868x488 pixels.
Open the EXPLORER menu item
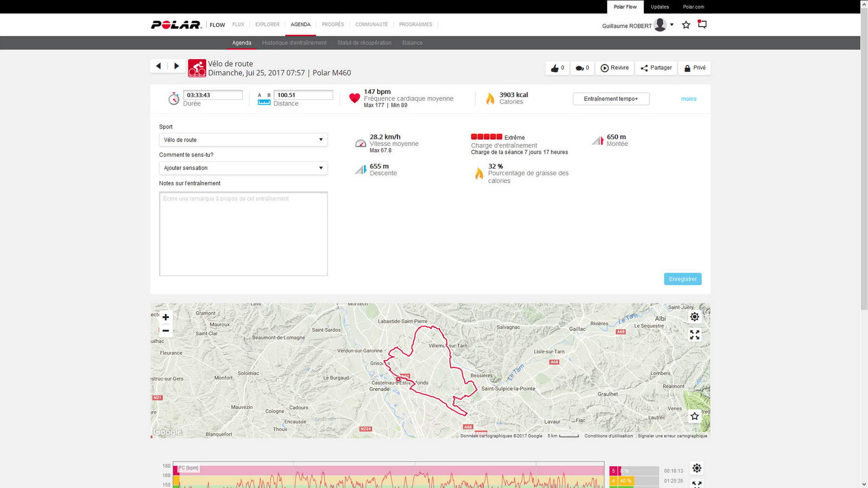(x=267, y=24)
